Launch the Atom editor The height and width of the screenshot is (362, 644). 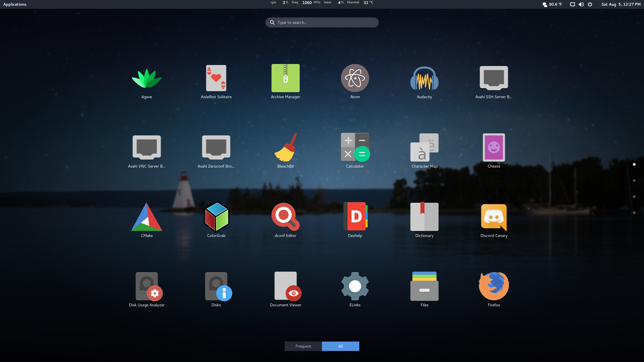(355, 78)
